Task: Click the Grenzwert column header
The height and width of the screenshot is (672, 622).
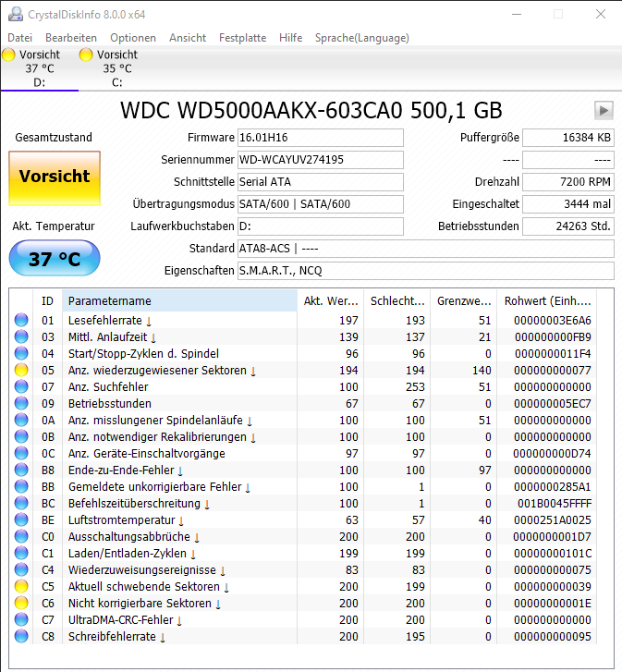Action: pos(464,300)
